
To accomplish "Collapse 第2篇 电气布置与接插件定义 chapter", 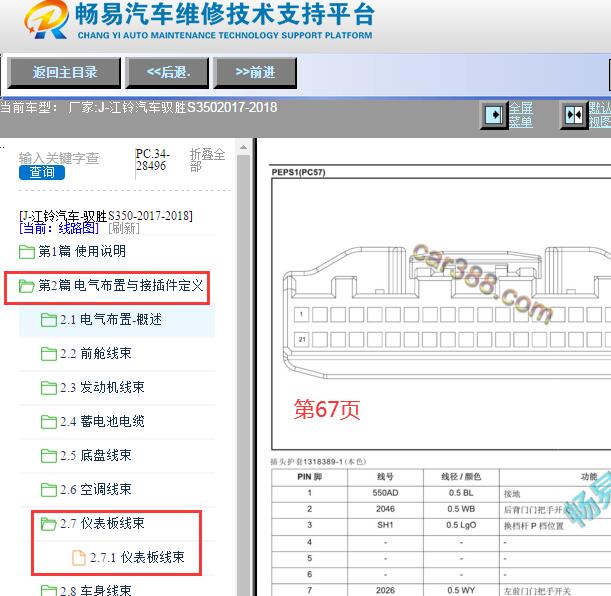I will point(121,286).
